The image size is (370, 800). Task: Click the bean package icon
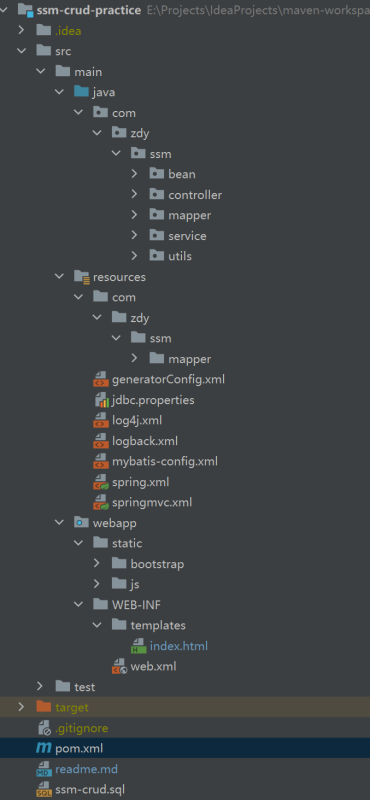tap(157, 174)
